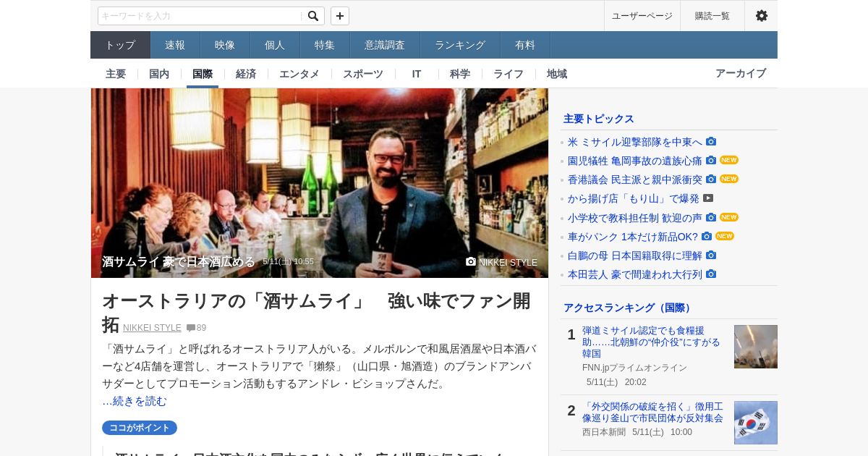868x456 pixels.
Task: Open topic 車がパンク 1本だけ新品OK?
Action: (x=633, y=237)
